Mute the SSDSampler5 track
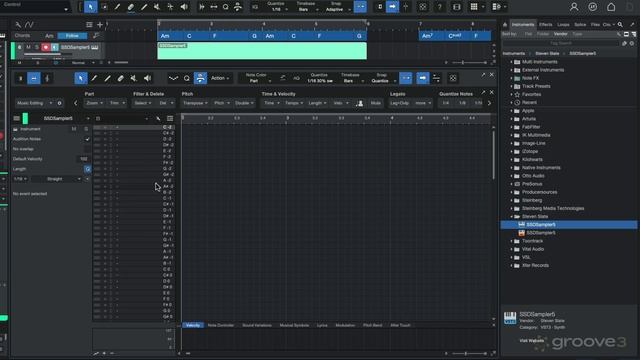 pyautogui.click(x=28, y=47)
